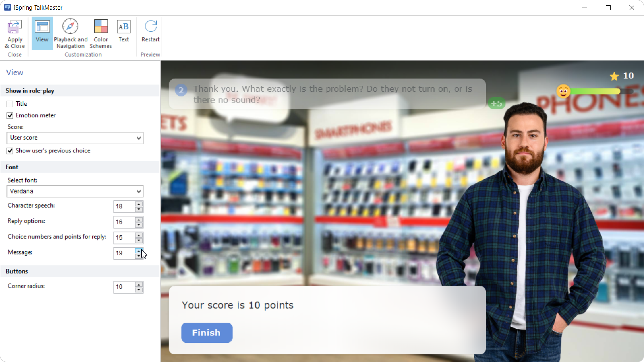Image resolution: width=644 pixels, height=362 pixels.
Task: Increase Character speech font size
Action: point(139,204)
